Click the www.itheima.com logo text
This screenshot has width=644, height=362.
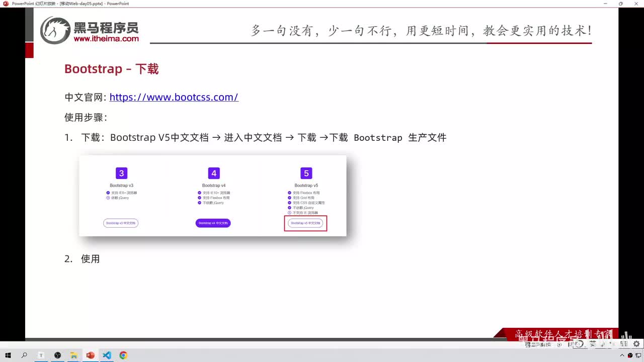[106, 39]
